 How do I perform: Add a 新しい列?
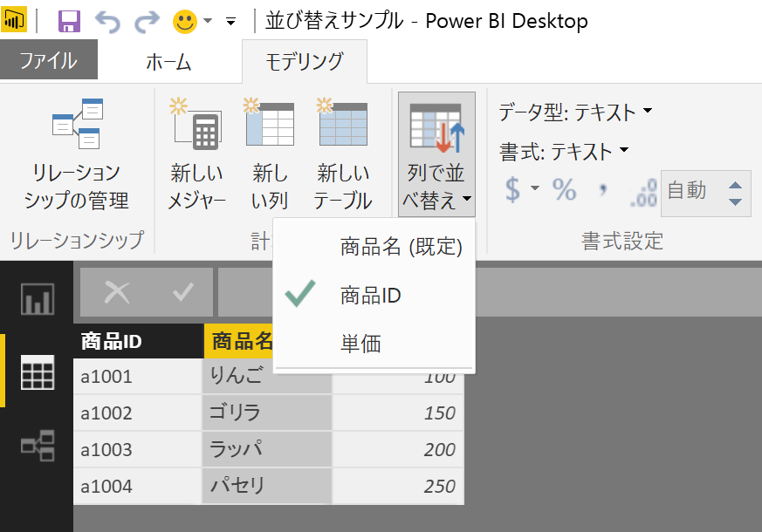click(x=270, y=154)
